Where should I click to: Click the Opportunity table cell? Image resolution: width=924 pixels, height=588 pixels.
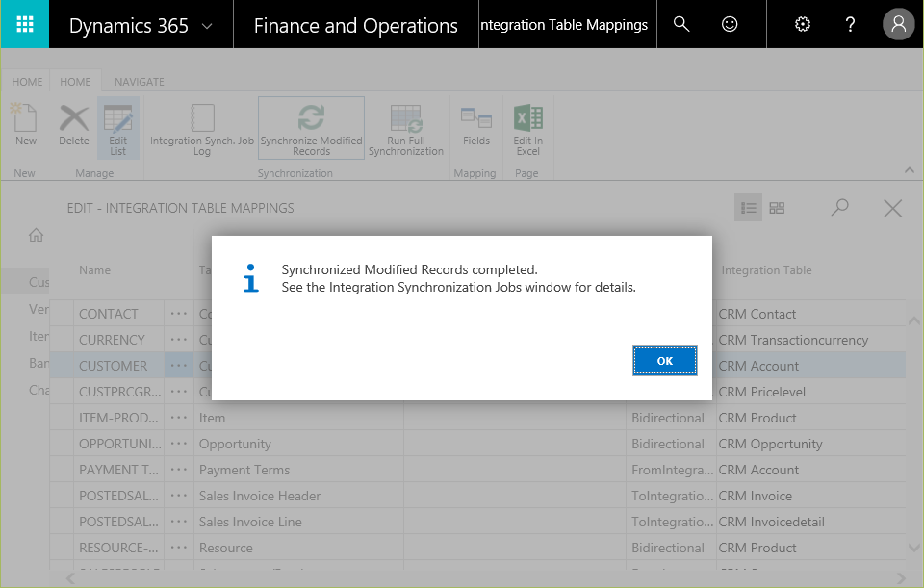pos(298,444)
